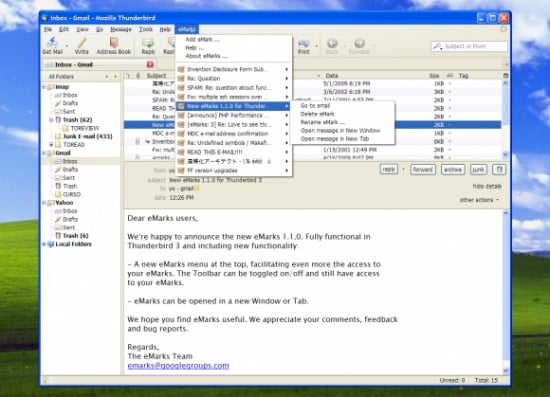Click the search magnifier icon in the search box
This screenshot has height=397, width=550.
click(437, 46)
